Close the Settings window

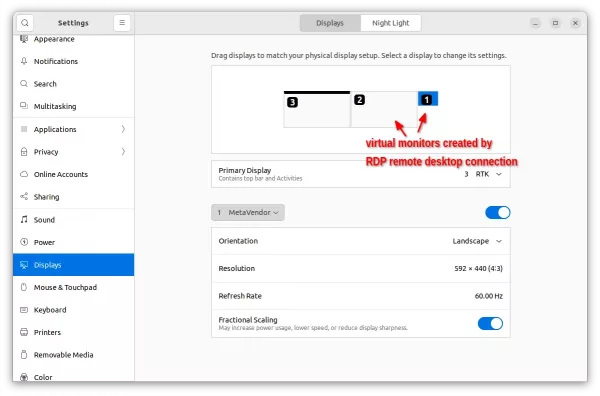[x=575, y=23]
